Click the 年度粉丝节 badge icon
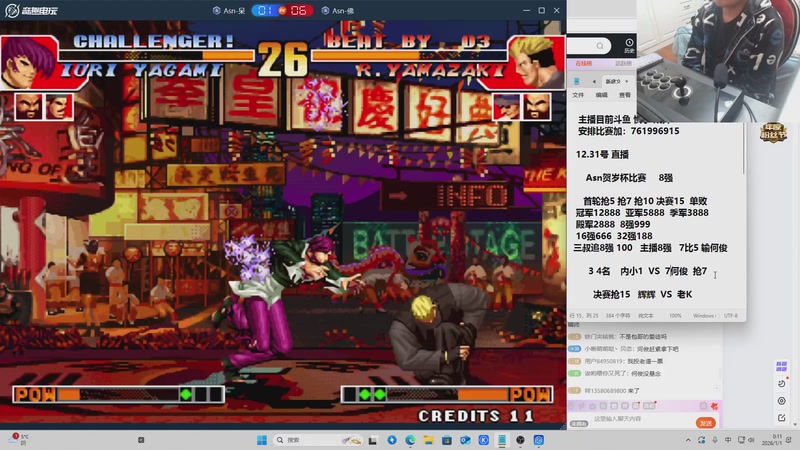 pos(773,132)
